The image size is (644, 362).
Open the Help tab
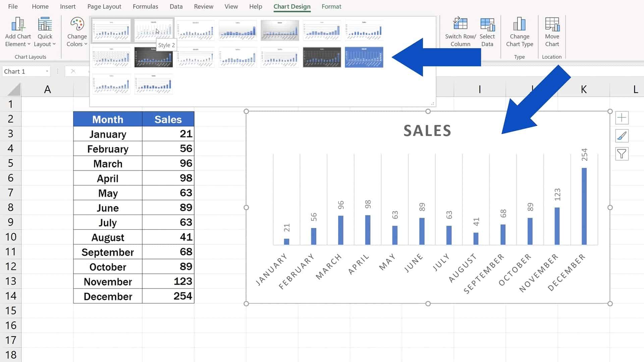(256, 6)
